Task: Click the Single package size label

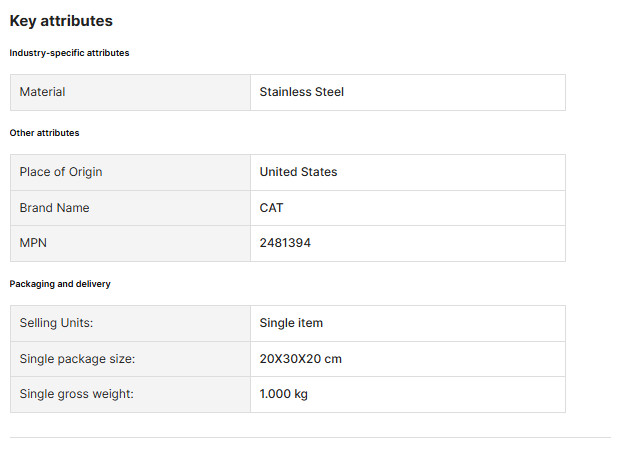Action: 77,359
